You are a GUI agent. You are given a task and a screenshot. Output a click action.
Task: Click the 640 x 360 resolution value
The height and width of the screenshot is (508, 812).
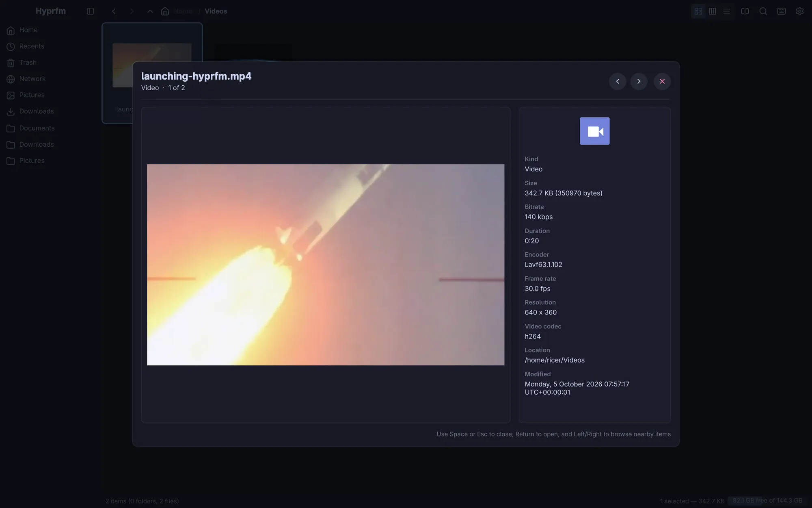point(540,312)
